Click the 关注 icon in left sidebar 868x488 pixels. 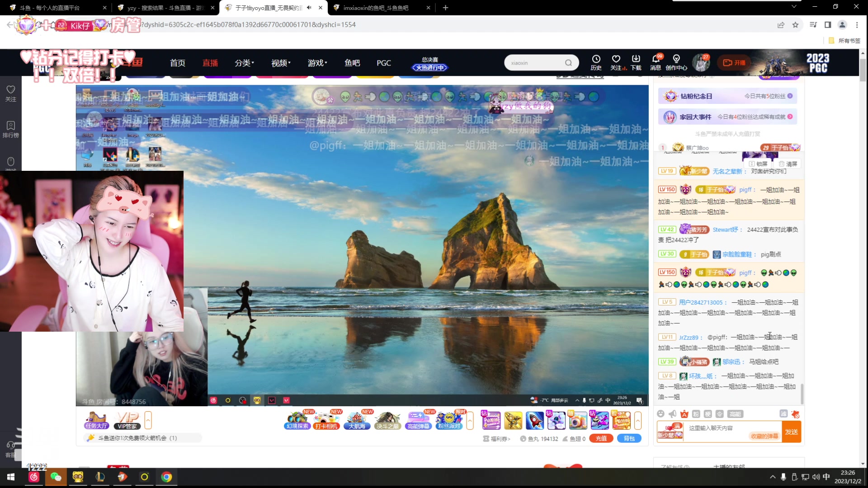[x=11, y=93]
